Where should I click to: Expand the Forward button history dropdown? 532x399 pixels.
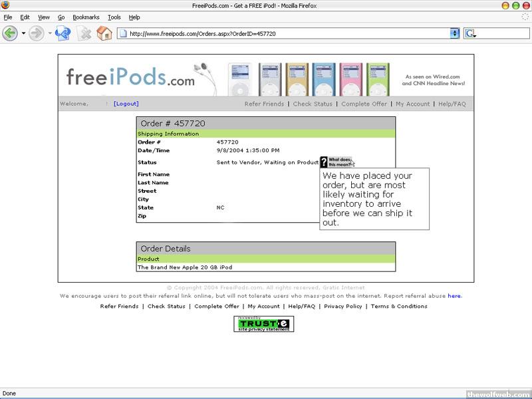(49, 33)
